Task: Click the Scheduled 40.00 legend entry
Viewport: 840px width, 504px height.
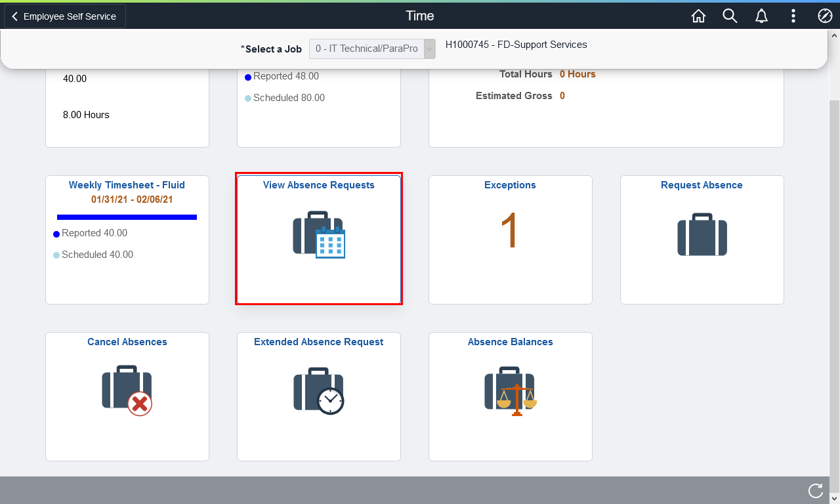Action: 93,255
